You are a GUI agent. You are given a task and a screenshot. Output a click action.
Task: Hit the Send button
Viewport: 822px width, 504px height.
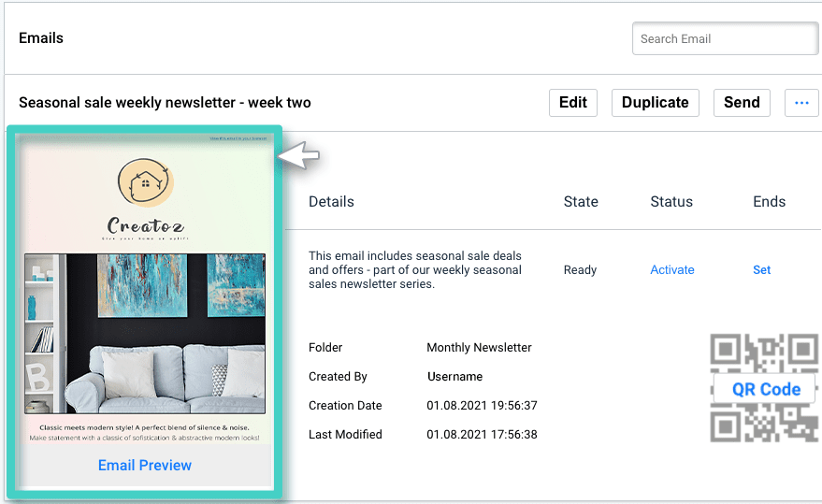742,103
